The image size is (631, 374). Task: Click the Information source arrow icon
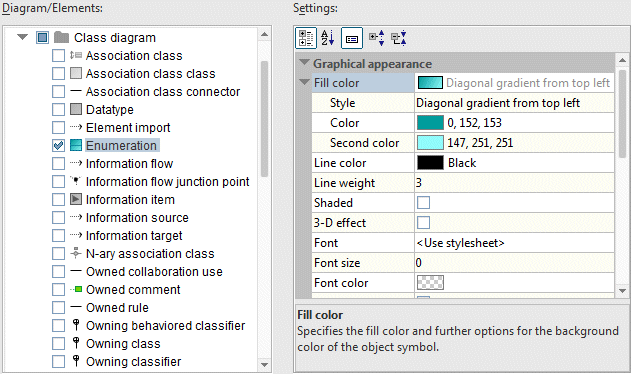(x=76, y=217)
